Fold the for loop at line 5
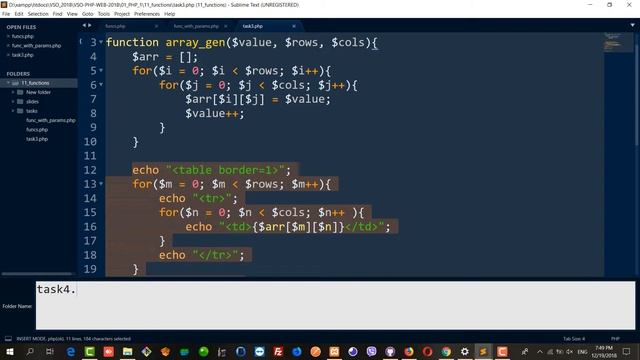Viewport: 640px width, 360px height. (x=101, y=70)
